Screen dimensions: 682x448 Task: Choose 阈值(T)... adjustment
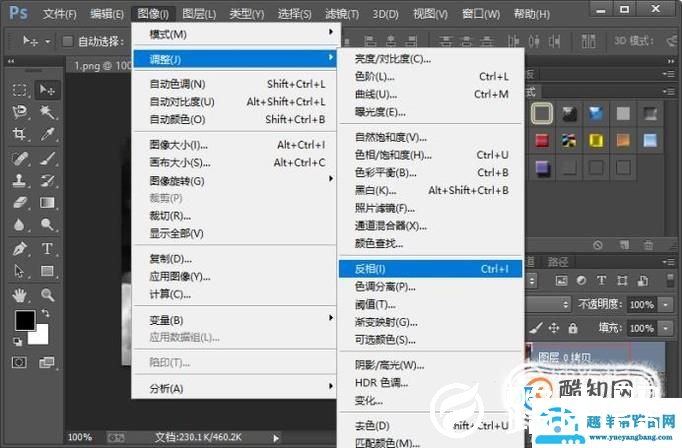pyautogui.click(x=430, y=304)
